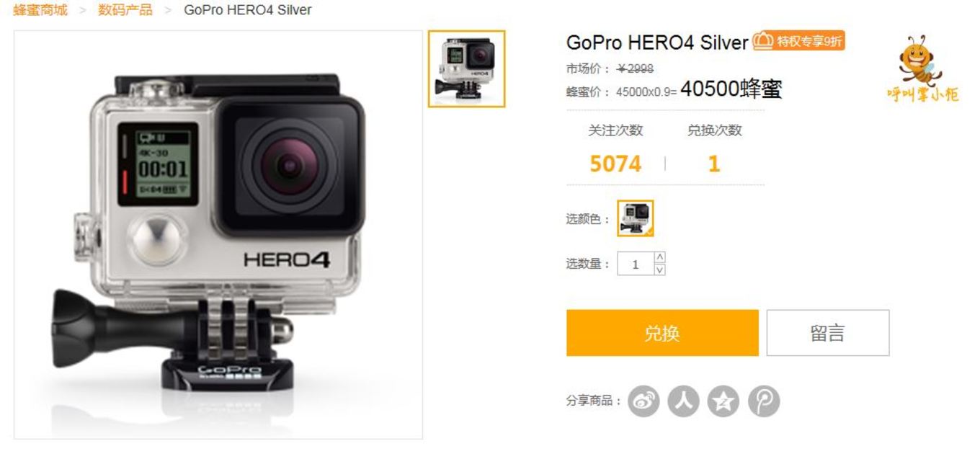Share product to Qzone star icon
Viewport: 980px width, 459px height.
click(723, 401)
